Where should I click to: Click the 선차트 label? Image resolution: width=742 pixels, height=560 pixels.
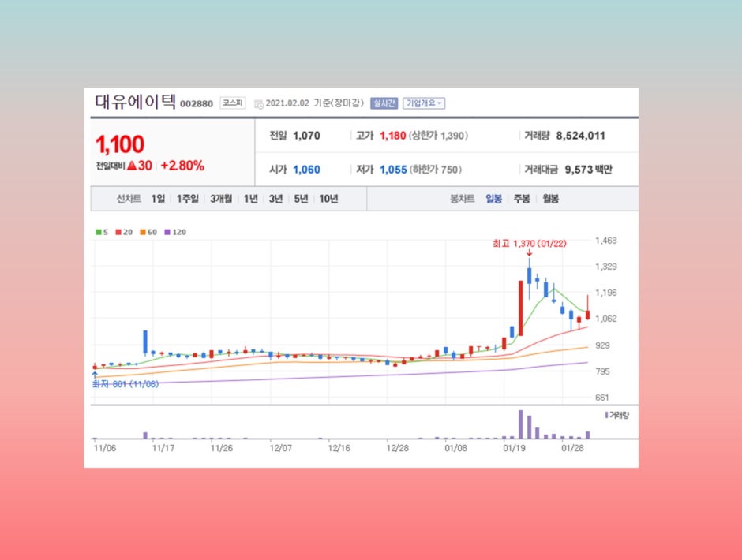point(129,199)
